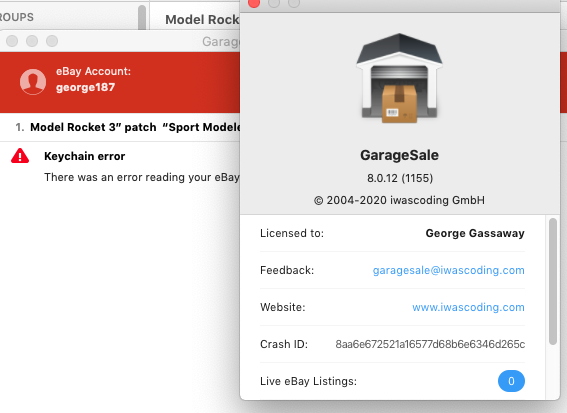Click the 'Licensed to:' label
The height and width of the screenshot is (413, 567).
click(x=292, y=233)
